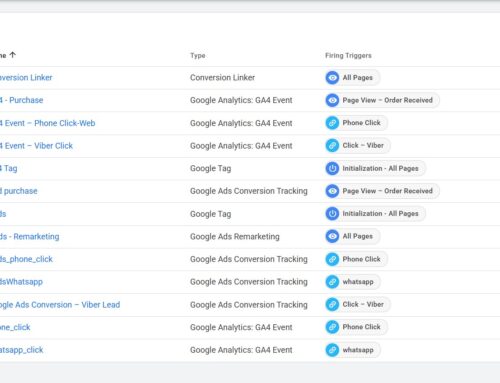The width and height of the screenshot is (500, 383).
Task: Click the All Pages eye icon in Conversion Linker row
Action: point(332,78)
